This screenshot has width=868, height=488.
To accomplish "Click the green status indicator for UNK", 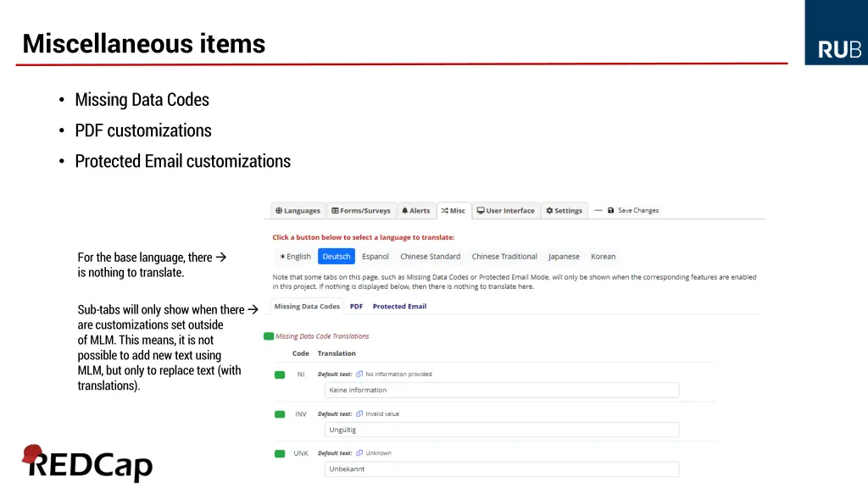I will [x=280, y=453].
